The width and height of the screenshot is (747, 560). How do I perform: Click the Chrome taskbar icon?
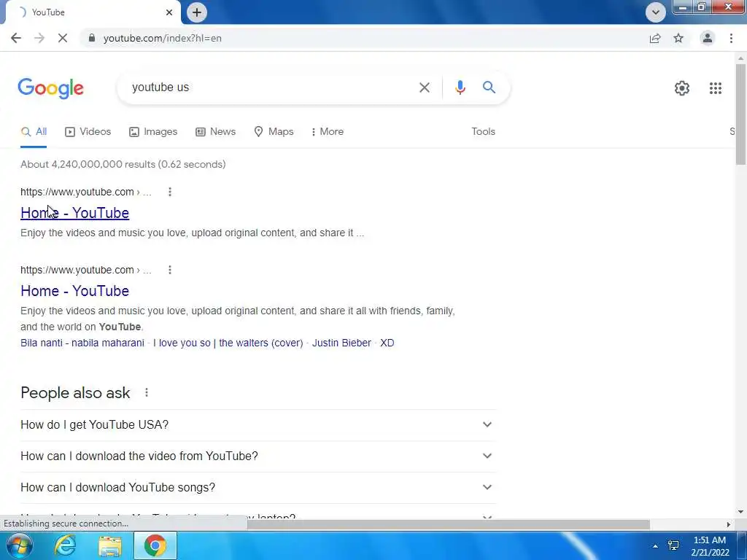pyautogui.click(x=155, y=545)
